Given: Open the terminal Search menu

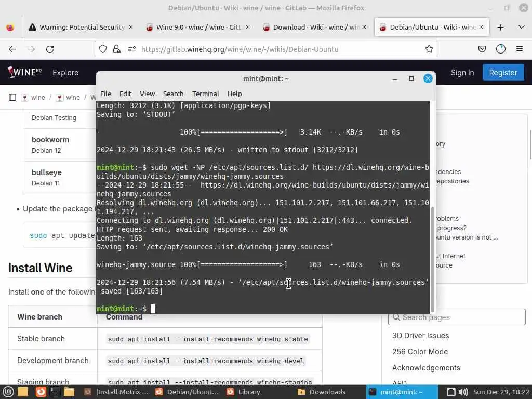Looking at the screenshot, I should pyautogui.click(x=173, y=94).
